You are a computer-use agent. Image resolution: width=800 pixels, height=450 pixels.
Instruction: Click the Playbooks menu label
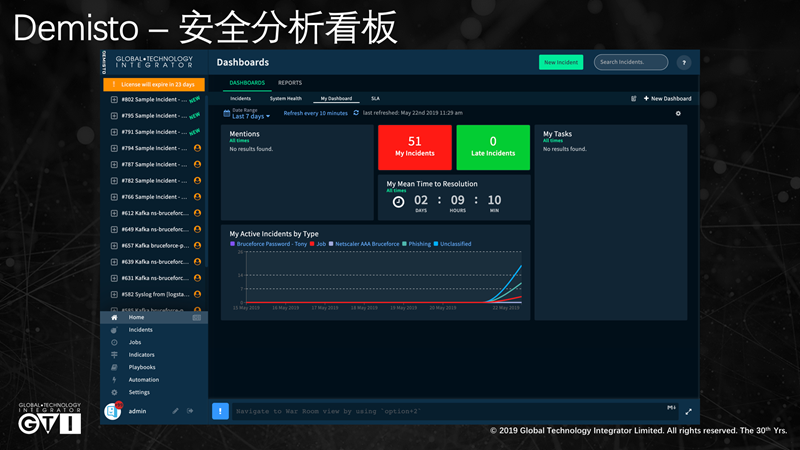pos(142,367)
